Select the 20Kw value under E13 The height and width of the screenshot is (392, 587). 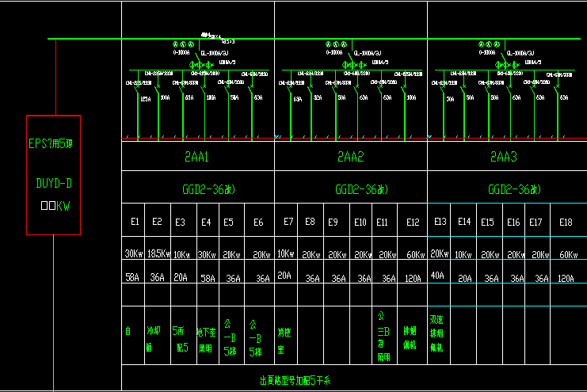click(440, 254)
